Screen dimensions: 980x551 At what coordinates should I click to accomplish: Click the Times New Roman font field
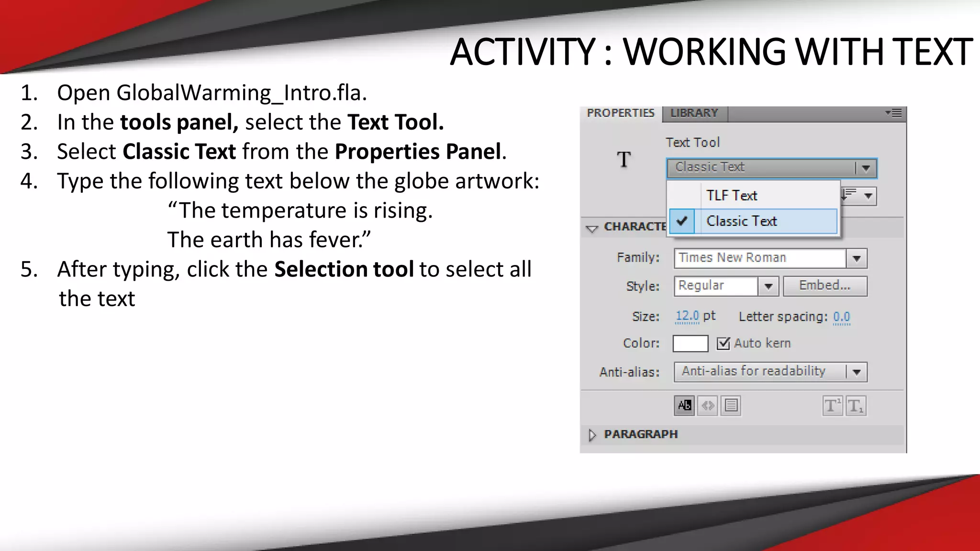(x=760, y=258)
